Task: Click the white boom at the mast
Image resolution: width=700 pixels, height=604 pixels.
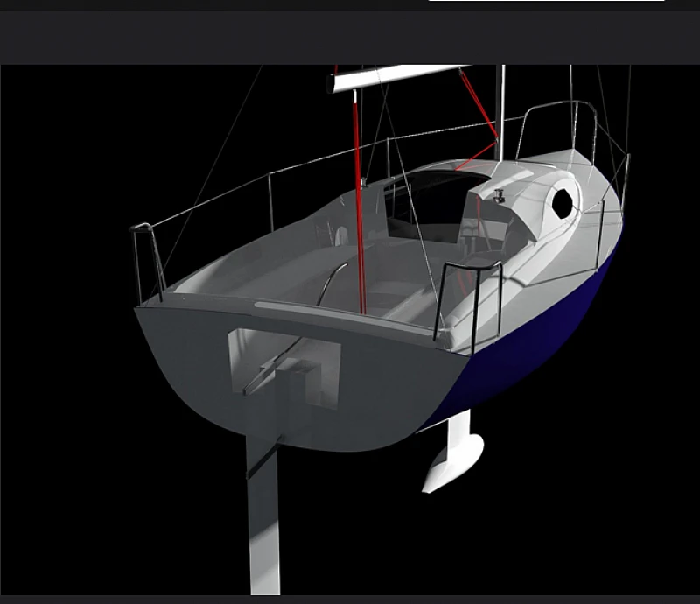Action: click(x=394, y=79)
